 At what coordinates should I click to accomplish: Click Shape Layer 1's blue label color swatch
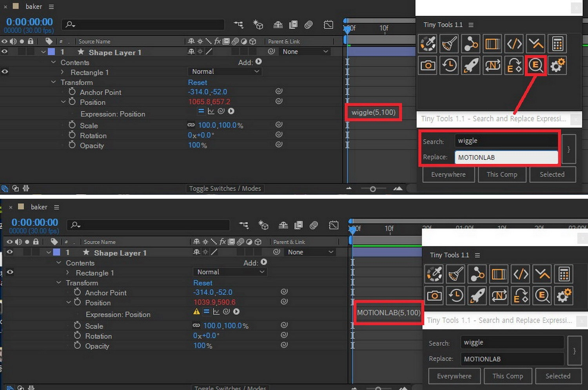(x=51, y=51)
